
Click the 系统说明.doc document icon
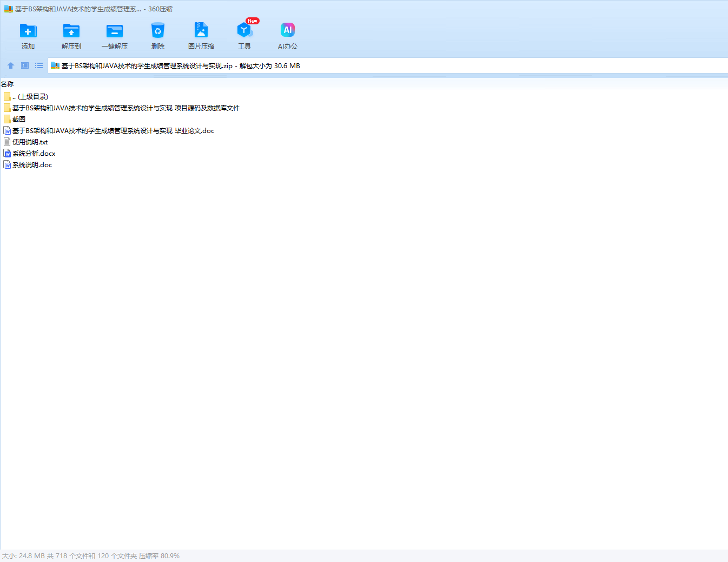pyautogui.click(x=7, y=164)
